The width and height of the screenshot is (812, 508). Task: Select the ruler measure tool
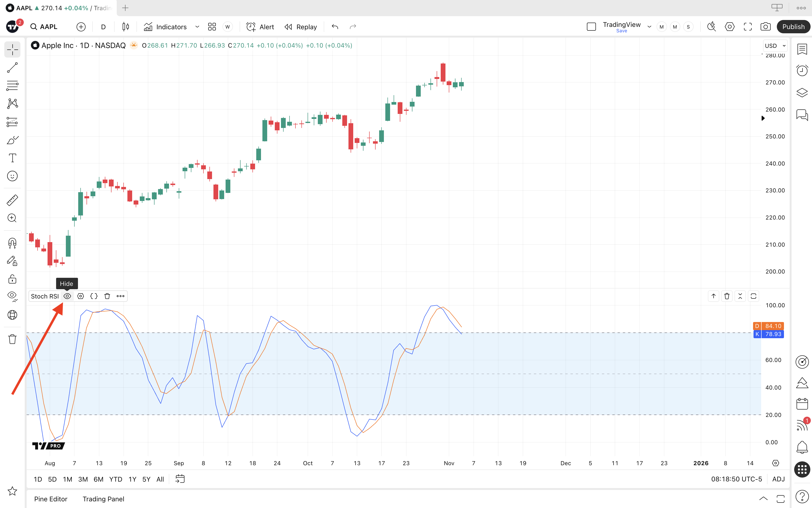12,200
